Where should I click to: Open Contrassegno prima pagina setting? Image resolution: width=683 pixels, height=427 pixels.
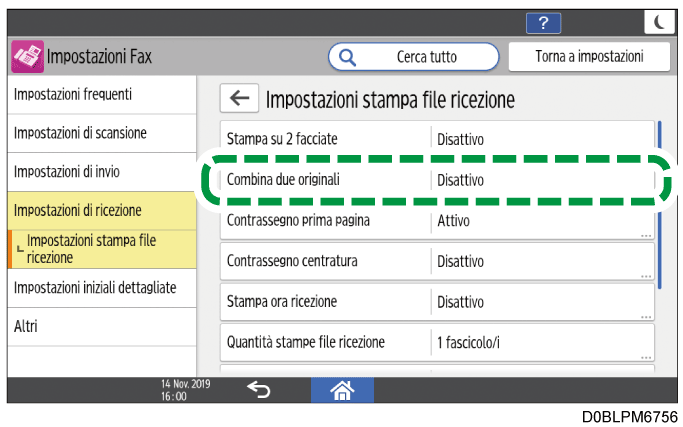pos(437,220)
